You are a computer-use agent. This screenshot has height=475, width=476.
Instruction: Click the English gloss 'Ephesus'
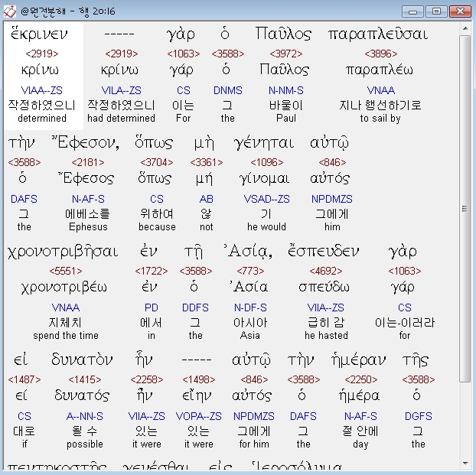point(88,227)
